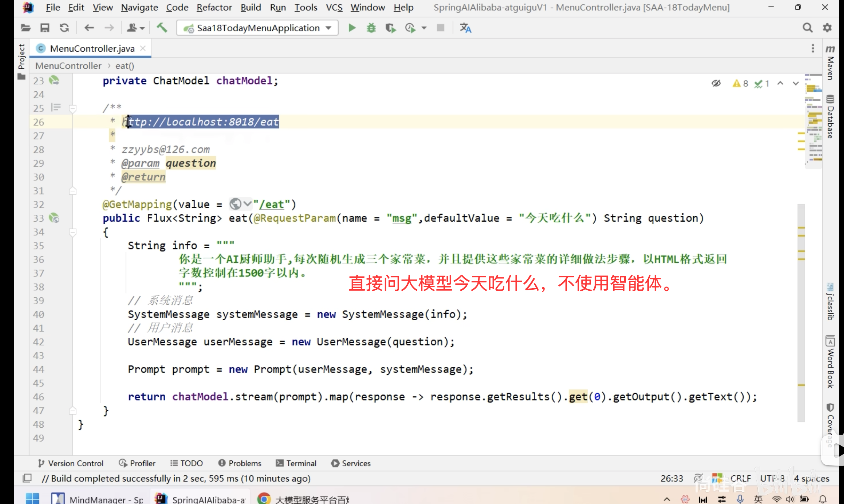This screenshot has height=504, width=844.
Task: Switch to the Terminal tool window tab
Action: coord(296,463)
